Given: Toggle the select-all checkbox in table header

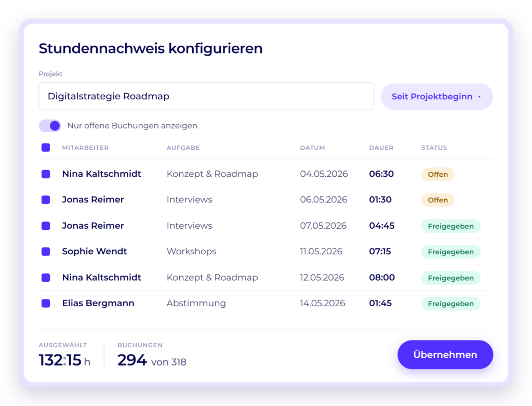Looking at the screenshot, I should click(x=46, y=148).
